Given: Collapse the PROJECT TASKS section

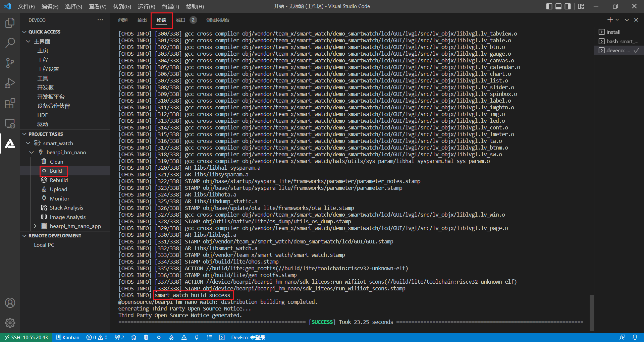Looking at the screenshot, I should tap(24, 134).
